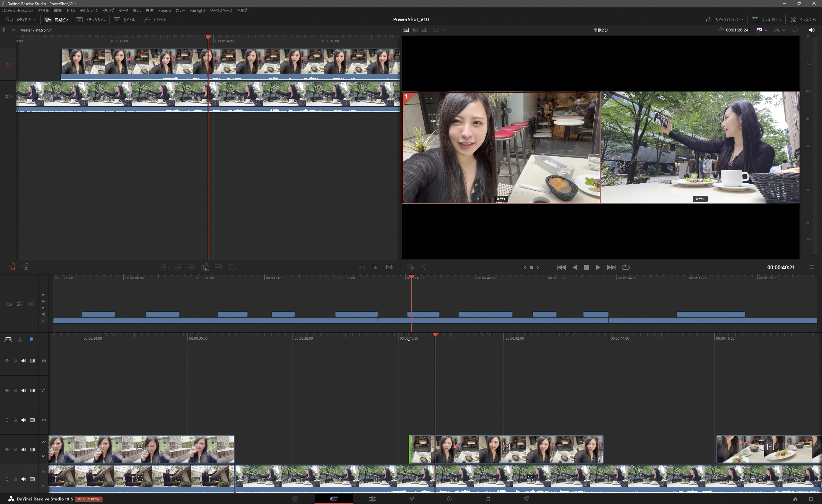Open the タイムライン menu
Viewport: 822px width, 504px height.
coord(89,10)
